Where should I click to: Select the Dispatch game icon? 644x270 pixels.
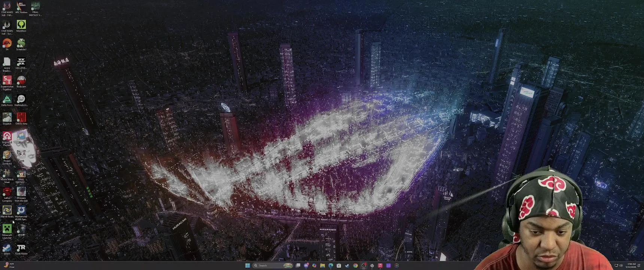(7, 119)
